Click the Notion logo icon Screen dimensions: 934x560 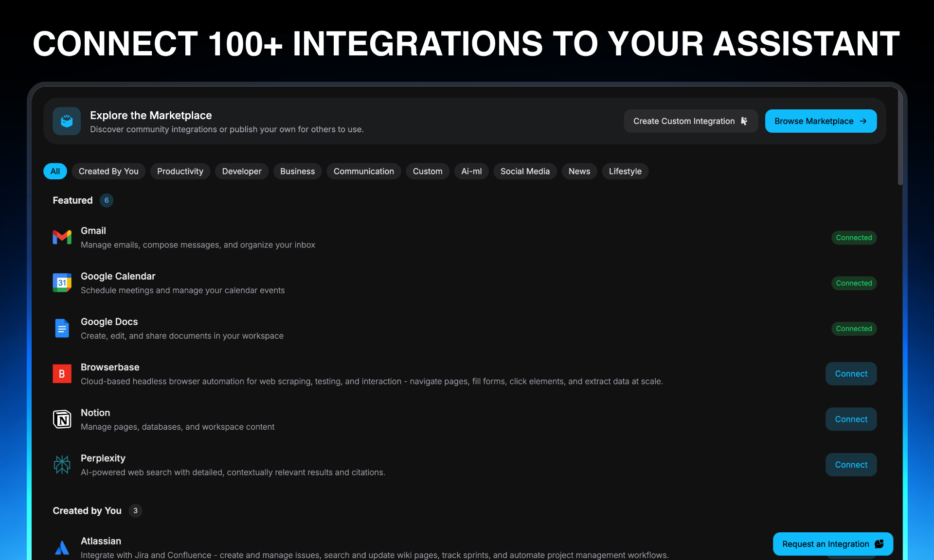click(62, 419)
